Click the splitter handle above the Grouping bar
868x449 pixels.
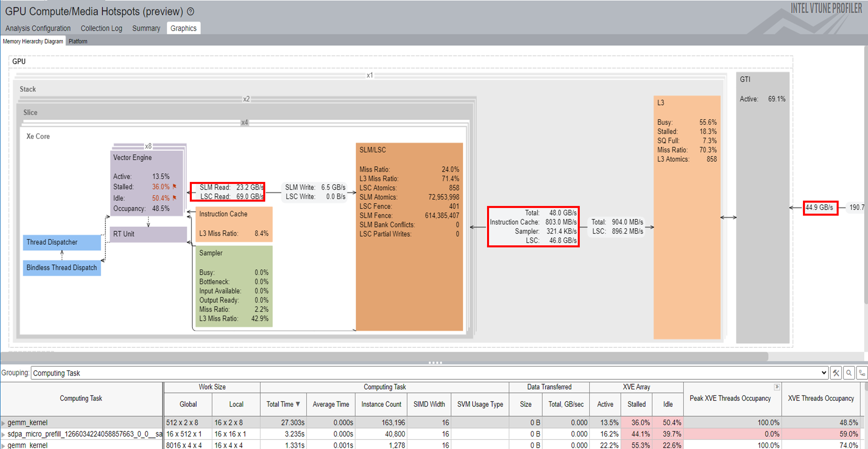coord(435,363)
